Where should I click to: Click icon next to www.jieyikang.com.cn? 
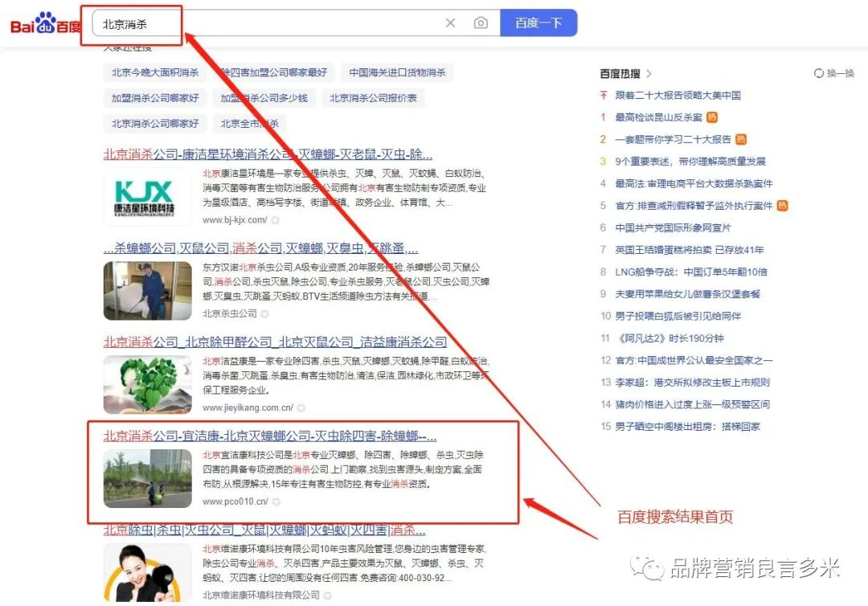[301, 407]
